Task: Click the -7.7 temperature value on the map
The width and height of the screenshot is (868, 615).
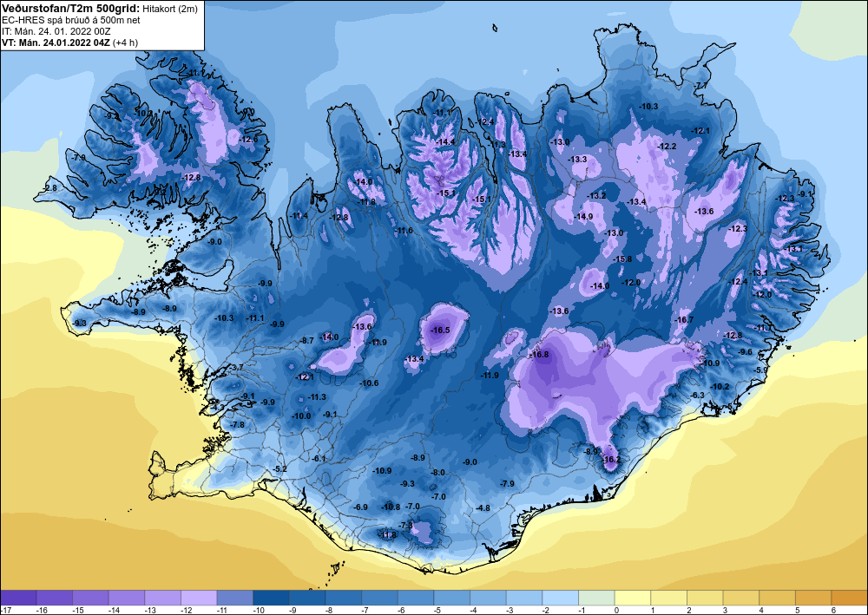Action: 701,85
